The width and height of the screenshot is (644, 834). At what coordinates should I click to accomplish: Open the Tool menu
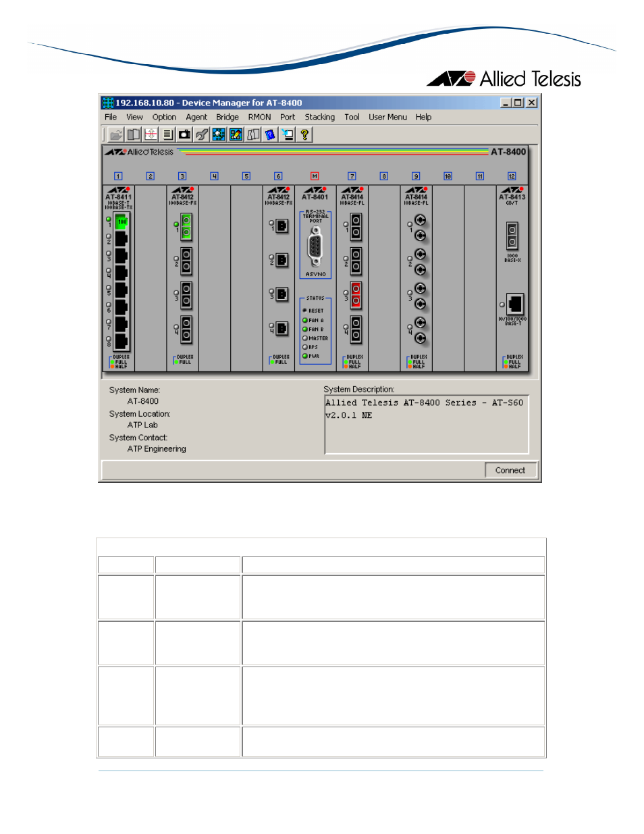352,117
